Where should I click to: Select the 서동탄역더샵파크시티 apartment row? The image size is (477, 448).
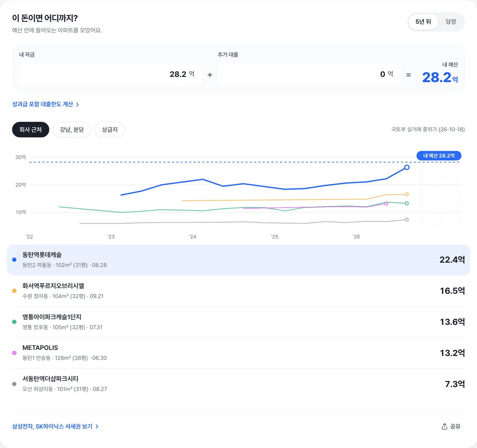tap(238, 384)
